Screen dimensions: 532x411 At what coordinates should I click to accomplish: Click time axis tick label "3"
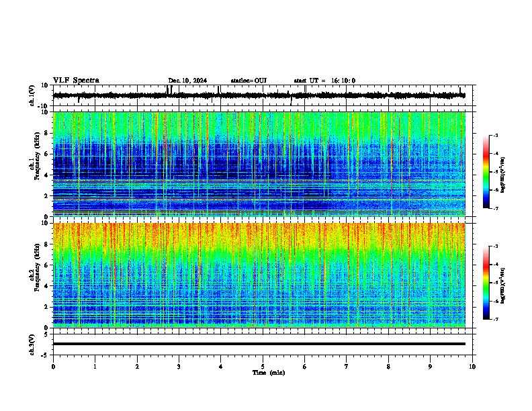click(x=179, y=367)
